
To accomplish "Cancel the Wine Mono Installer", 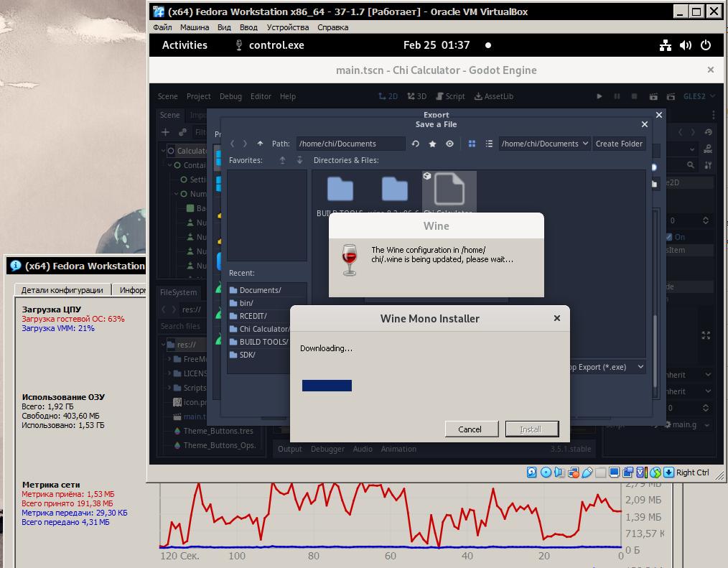I will point(472,429).
